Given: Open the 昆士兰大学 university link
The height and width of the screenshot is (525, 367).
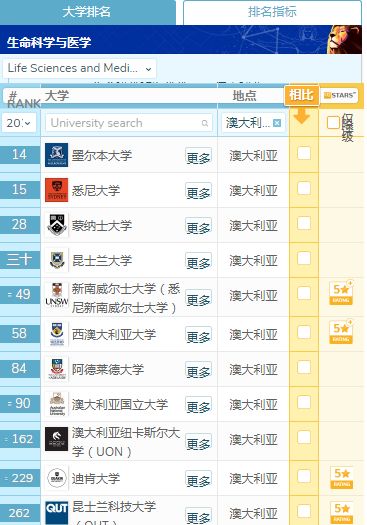Looking at the screenshot, I should pyautogui.click(x=102, y=260).
